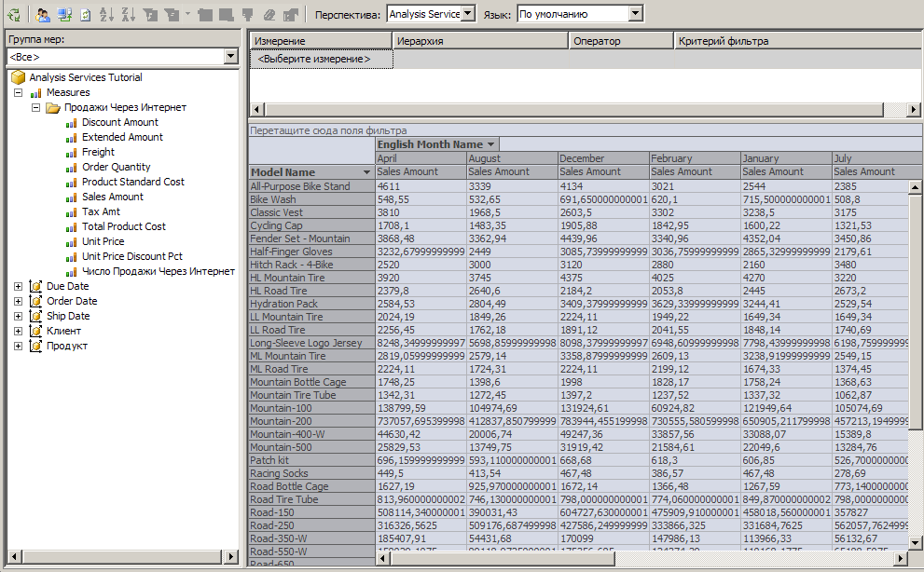924x572 pixels.
Task: Click the filter area drop zone text
Action: (x=328, y=130)
